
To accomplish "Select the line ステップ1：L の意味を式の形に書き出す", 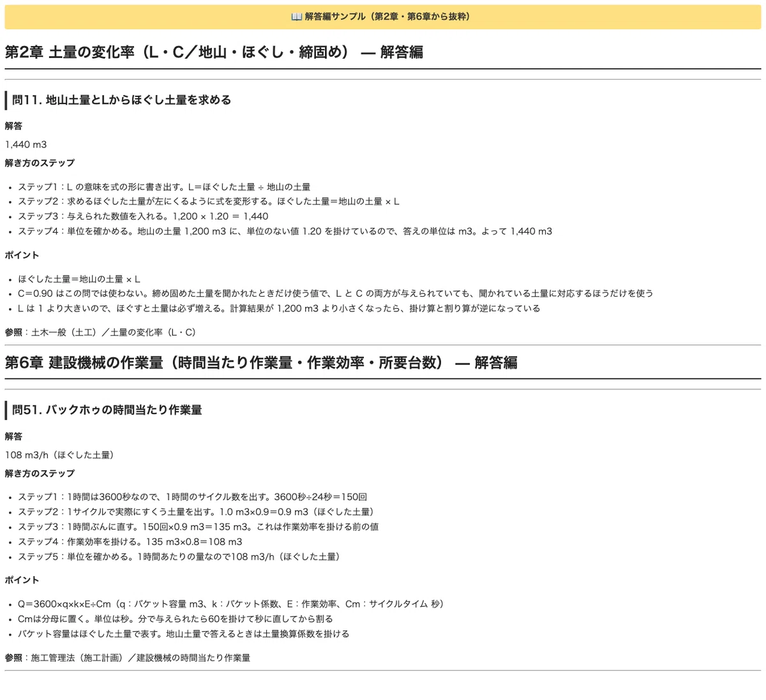I will 164,187.
